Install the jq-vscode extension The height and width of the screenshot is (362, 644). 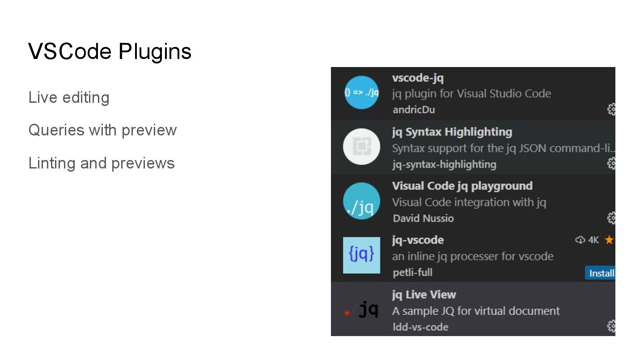(600, 273)
